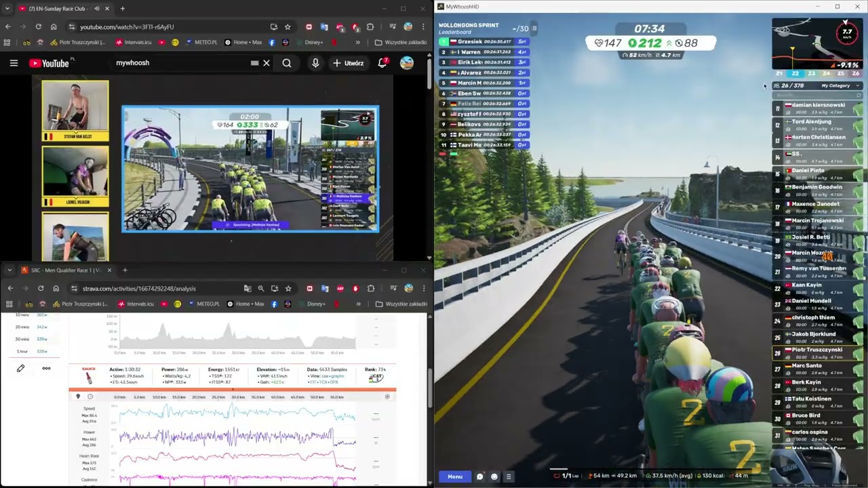The image size is (868, 488).
Task: Click the location pin icon beside the Strava chart
Action: 78,396
